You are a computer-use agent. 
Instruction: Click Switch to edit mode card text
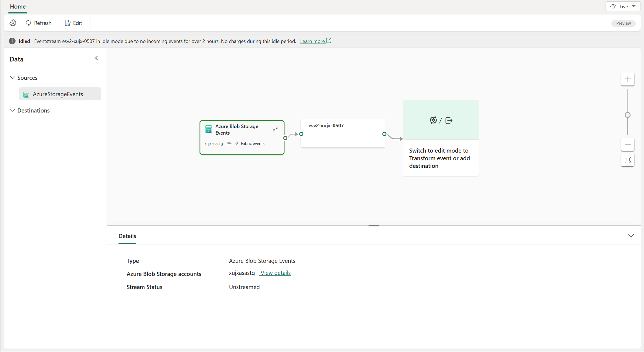pyautogui.click(x=439, y=158)
